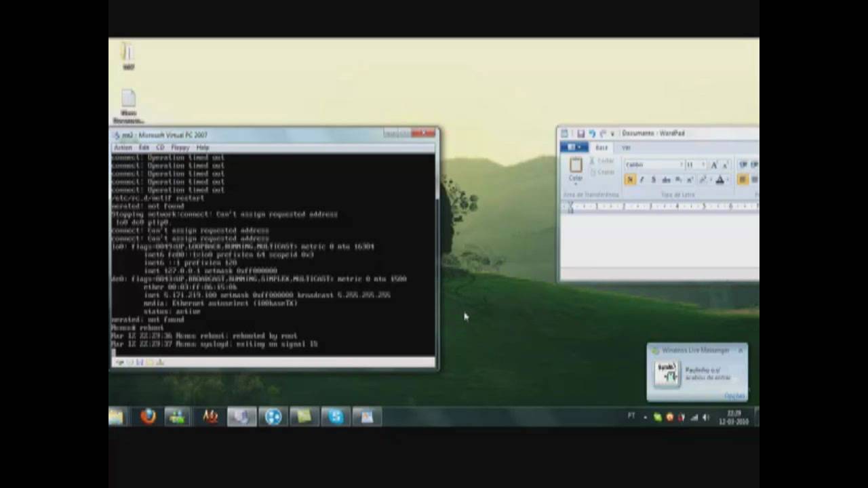Switch to the Base tab in WordPad
Image resolution: width=868 pixels, height=488 pixels.
(601, 147)
